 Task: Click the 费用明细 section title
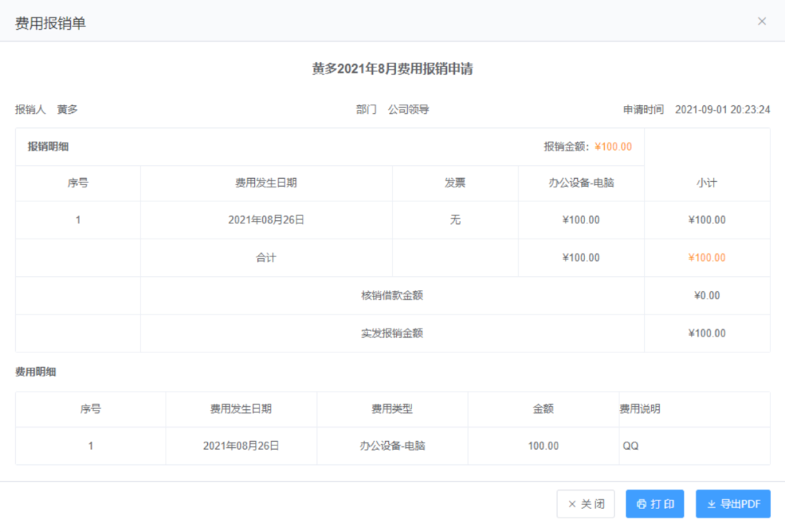(x=36, y=372)
